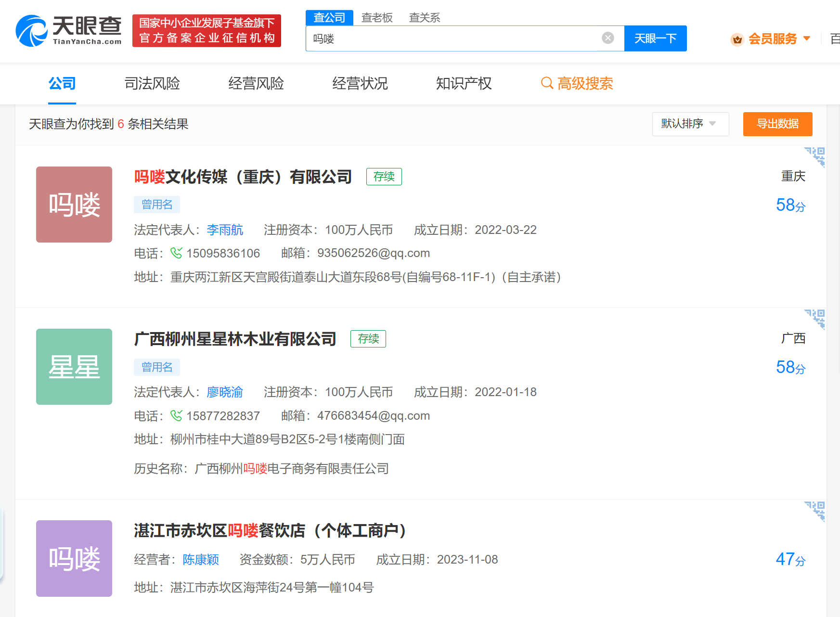Click the 天眼一下 search button
The width and height of the screenshot is (840, 617).
(x=656, y=39)
